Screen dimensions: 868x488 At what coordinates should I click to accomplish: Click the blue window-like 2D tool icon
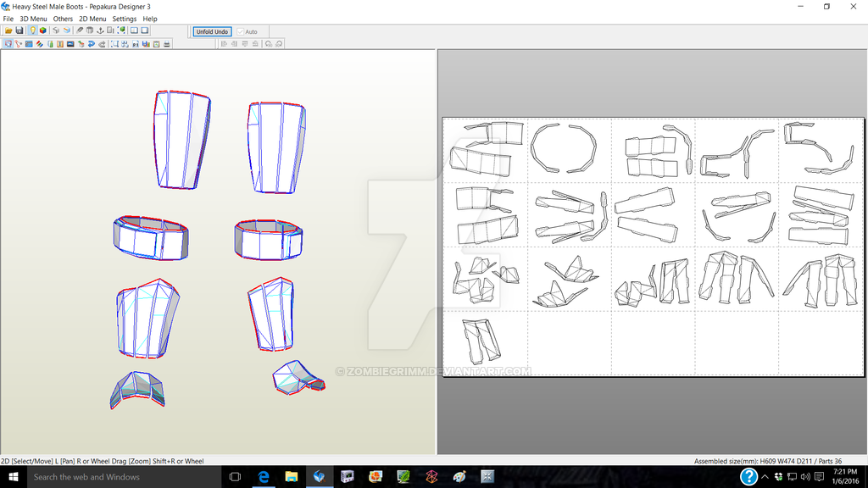(x=29, y=44)
